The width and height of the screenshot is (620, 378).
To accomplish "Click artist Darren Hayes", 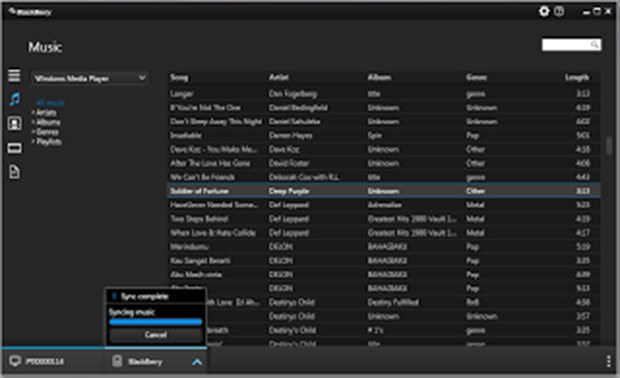I will (x=291, y=135).
